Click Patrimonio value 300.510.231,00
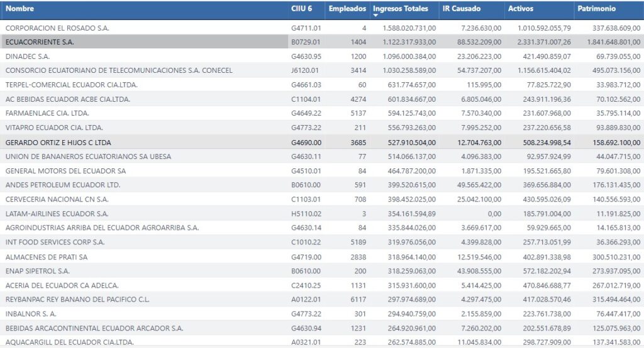This screenshot has height=348, width=644. click(x=616, y=257)
